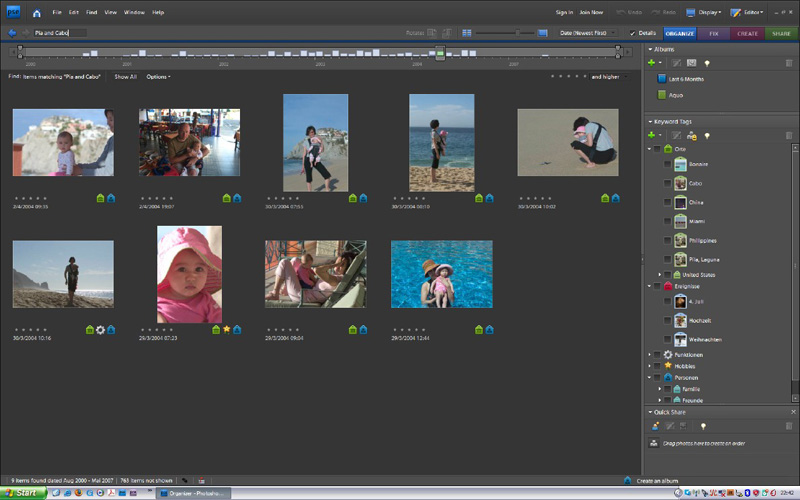Click the new order icon in Quick Share

coord(654,426)
